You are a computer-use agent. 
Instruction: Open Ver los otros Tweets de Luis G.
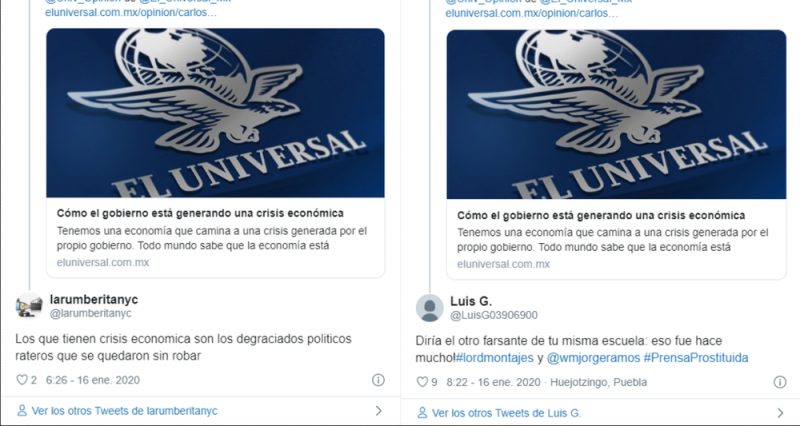(x=507, y=413)
